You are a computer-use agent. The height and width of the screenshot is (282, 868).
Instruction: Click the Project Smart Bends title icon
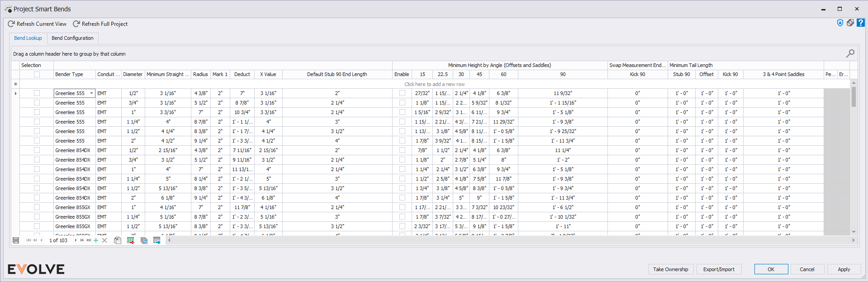click(8, 9)
